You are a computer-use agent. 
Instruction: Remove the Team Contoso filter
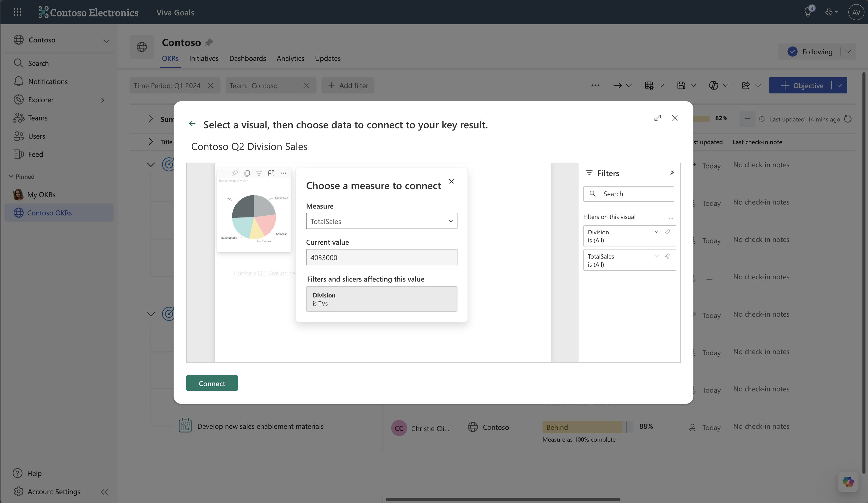click(306, 85)
